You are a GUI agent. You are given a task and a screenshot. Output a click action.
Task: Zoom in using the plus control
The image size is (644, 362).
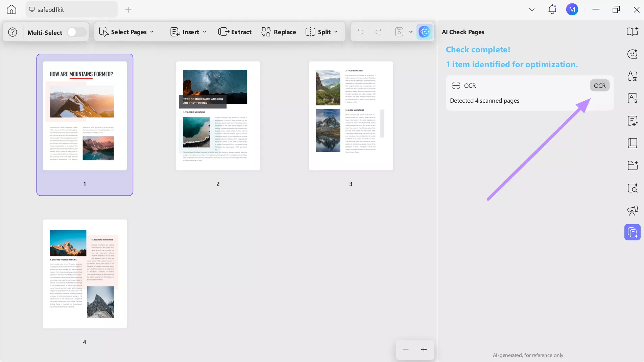[424, 350]
